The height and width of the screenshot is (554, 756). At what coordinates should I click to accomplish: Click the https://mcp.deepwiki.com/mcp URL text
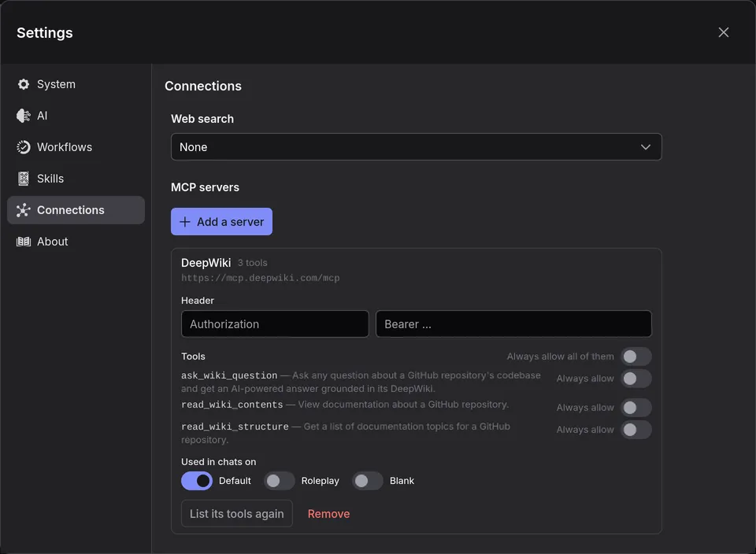click(261, 278)
